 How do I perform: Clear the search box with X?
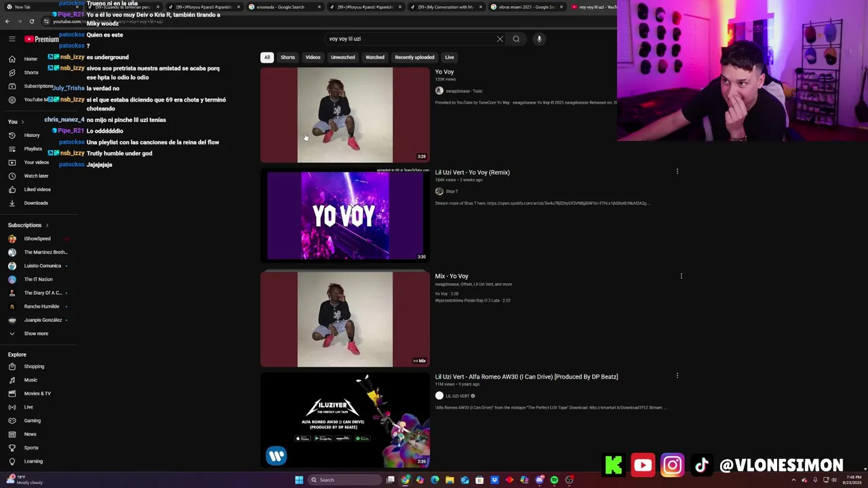pyautogui.click(x=500, y=39)
